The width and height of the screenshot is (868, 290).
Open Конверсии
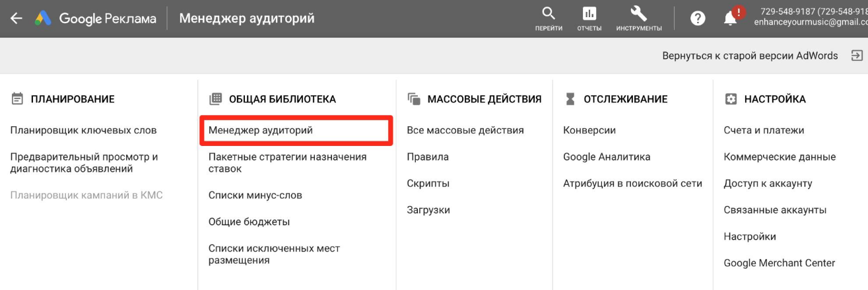[x=589, y=130]
